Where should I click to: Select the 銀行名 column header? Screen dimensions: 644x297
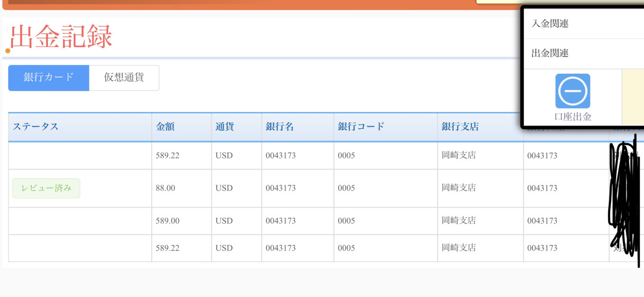pos(280,127)
